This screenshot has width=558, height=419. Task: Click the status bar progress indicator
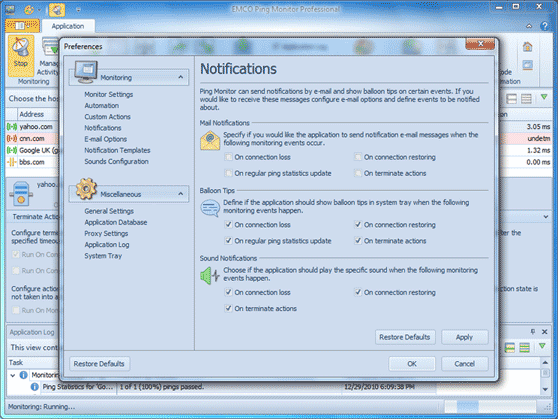pyautogui.click(x=490, y=406)
